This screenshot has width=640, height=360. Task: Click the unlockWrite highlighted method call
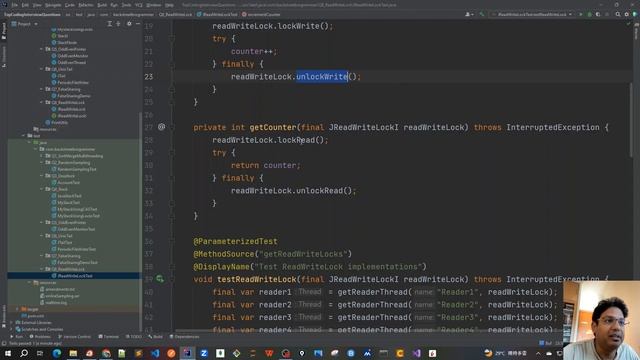tap(322, 76)
